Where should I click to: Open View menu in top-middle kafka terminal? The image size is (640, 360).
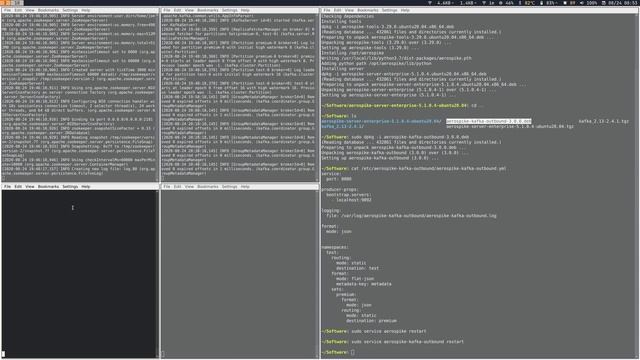coord(189,10)
